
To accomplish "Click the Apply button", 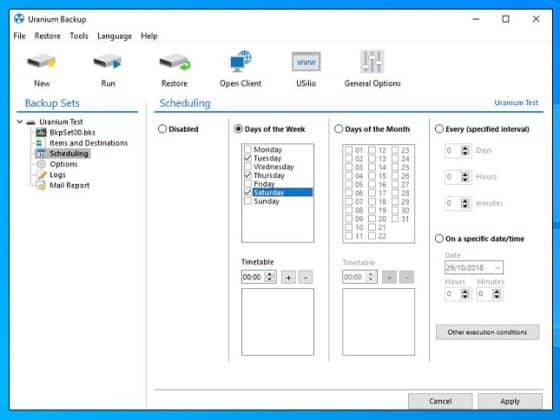I will point(510,401).
